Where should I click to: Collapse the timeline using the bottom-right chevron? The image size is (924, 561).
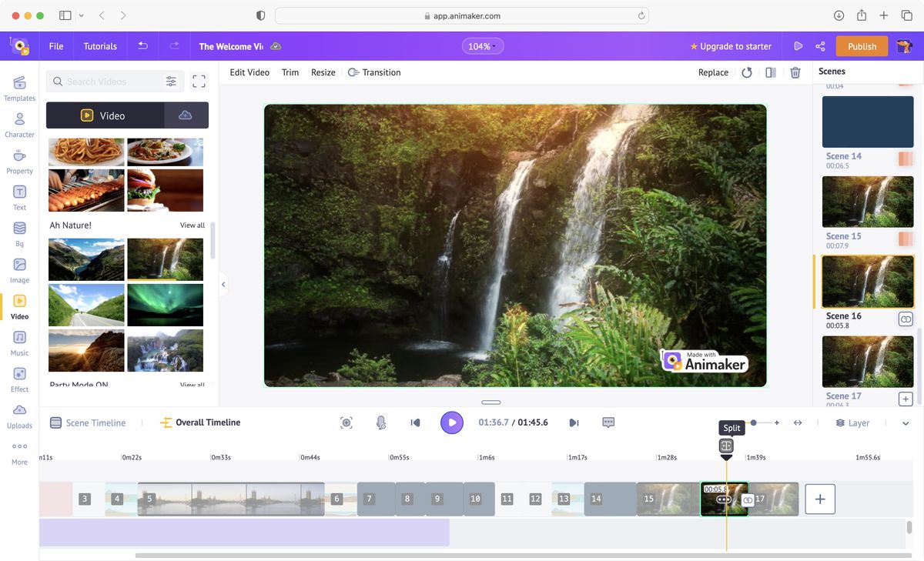[x=906, y=422]
